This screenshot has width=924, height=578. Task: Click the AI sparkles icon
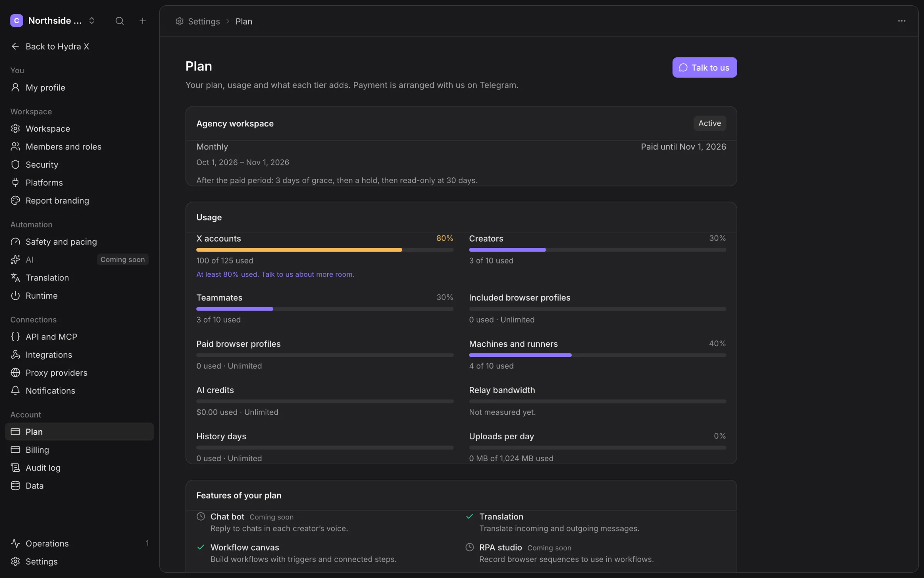pos(15,260)
